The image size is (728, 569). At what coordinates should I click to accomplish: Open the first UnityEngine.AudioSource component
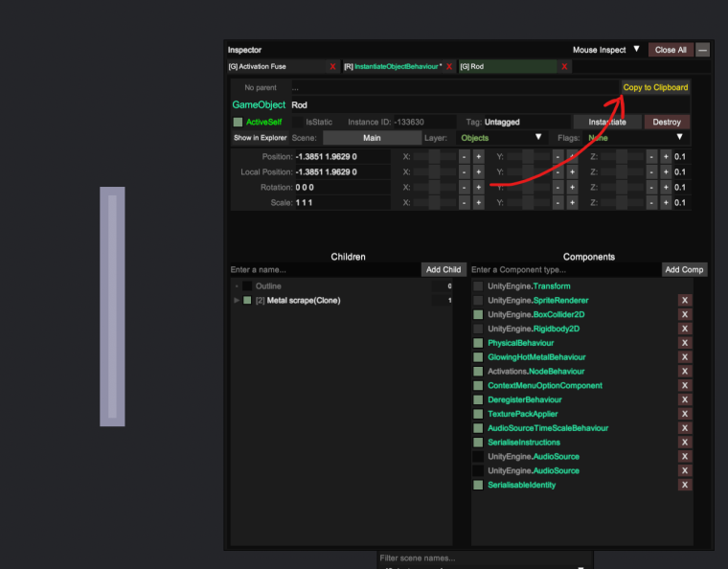pos(534,457)
